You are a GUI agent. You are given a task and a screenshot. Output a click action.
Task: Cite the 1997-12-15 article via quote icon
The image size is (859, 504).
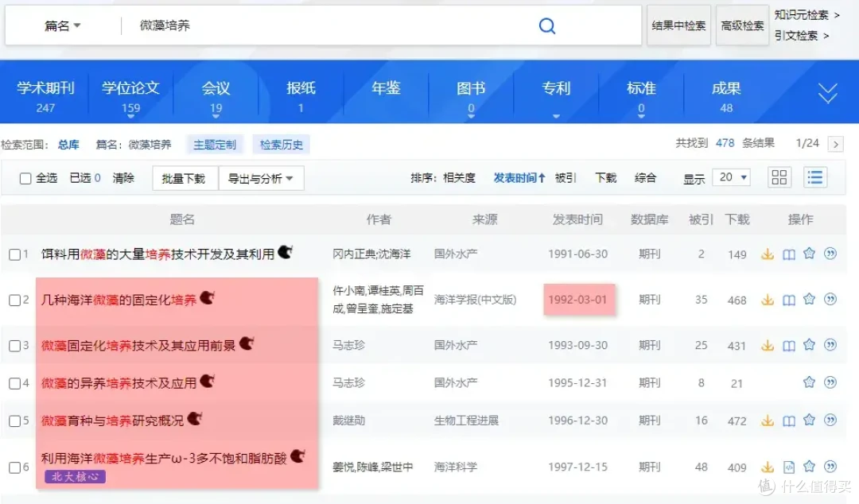click(x=830, y=466)
